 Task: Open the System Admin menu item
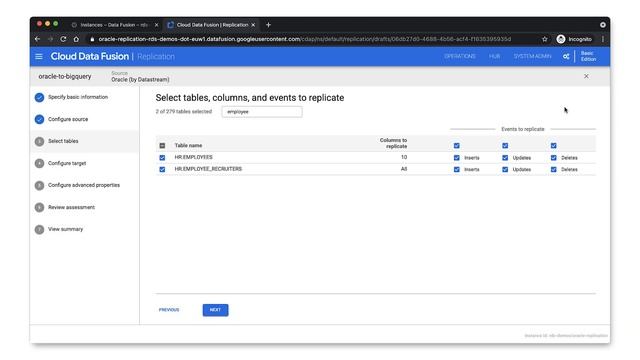pos(532,56)
